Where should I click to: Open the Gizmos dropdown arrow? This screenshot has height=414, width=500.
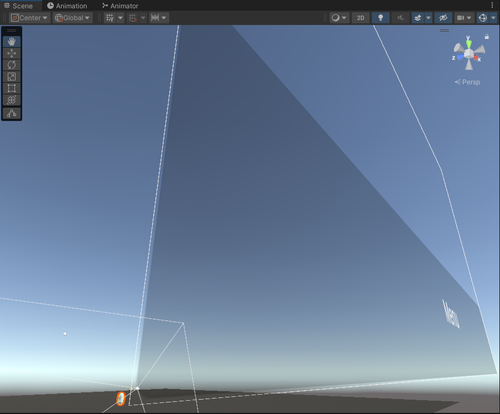click(493, 18)
